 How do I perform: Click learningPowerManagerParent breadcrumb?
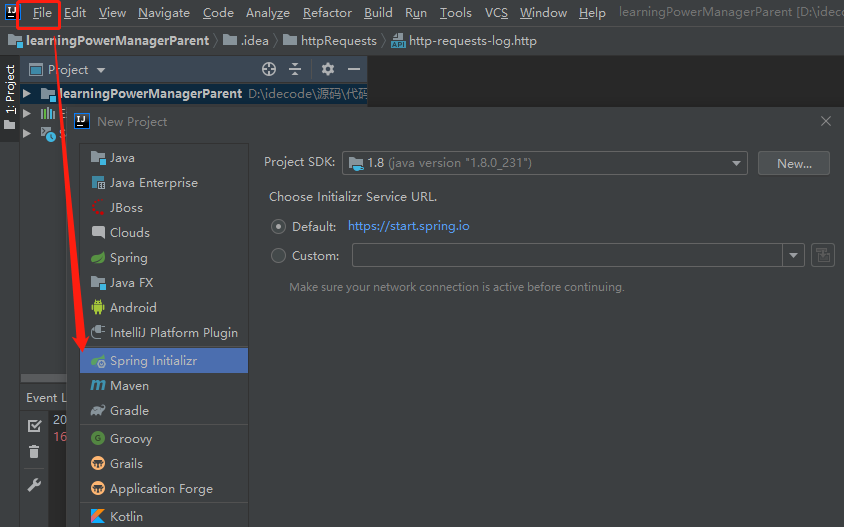[109, 41]
